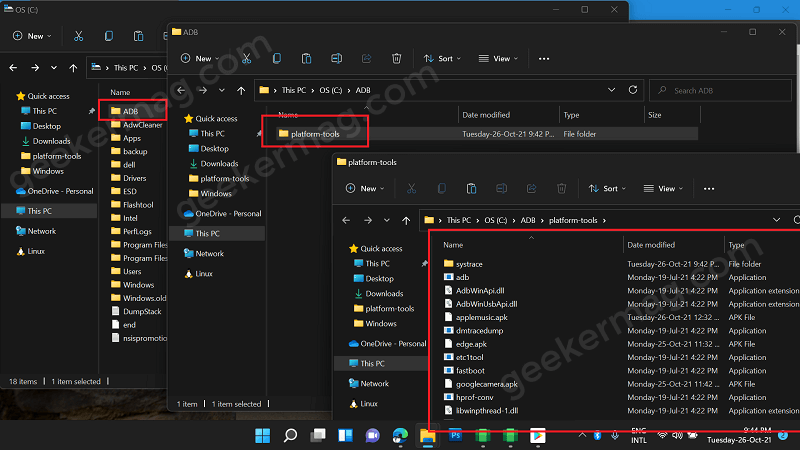Open See more (...) in platform-tools window
The height and width of the screenshot is (450, 800).
(x=709, y=189)
